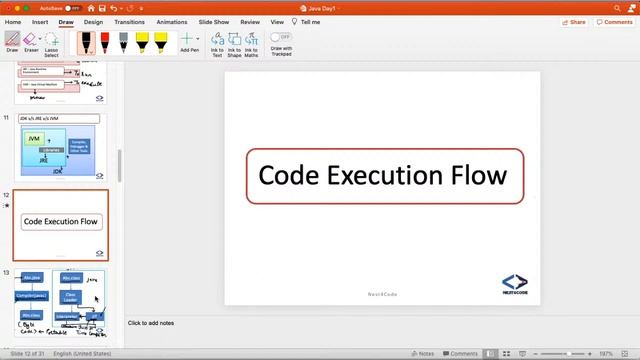Viewport: 640px width, 360px height.
Task: Choose the gray pencil
Action: point(124,43)
